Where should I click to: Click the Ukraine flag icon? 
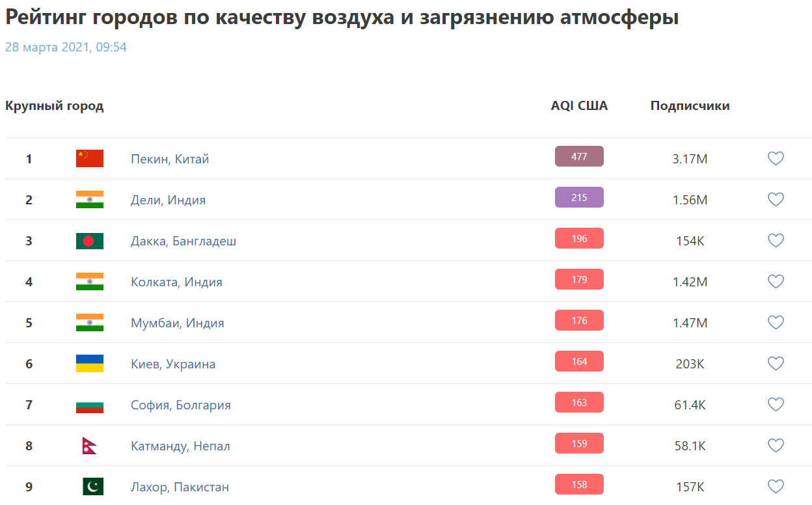click(x=90, y=363)
